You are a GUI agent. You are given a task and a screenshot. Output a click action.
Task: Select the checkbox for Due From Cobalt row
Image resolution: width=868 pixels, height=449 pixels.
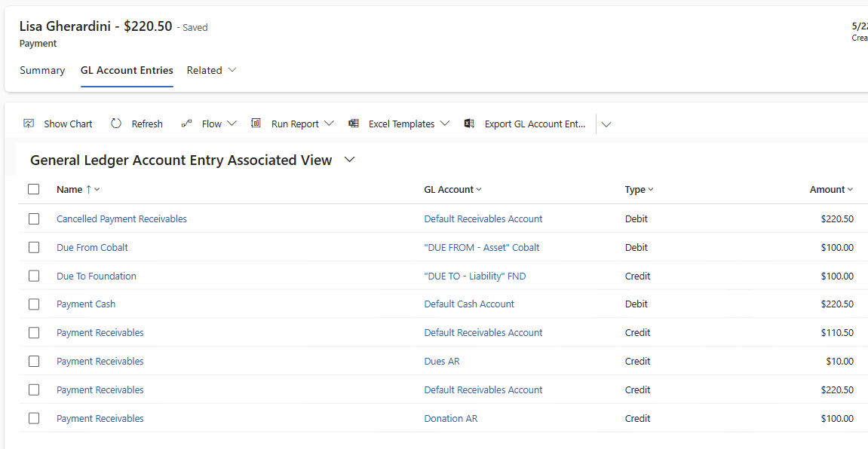click(x=33, y=247)
